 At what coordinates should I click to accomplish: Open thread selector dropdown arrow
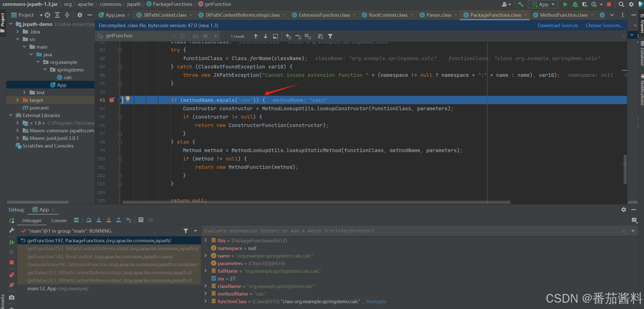[195, 231]
